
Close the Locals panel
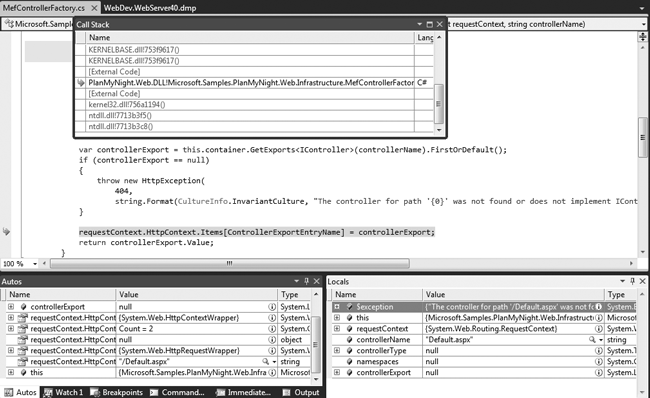click(x=643, y=281)
